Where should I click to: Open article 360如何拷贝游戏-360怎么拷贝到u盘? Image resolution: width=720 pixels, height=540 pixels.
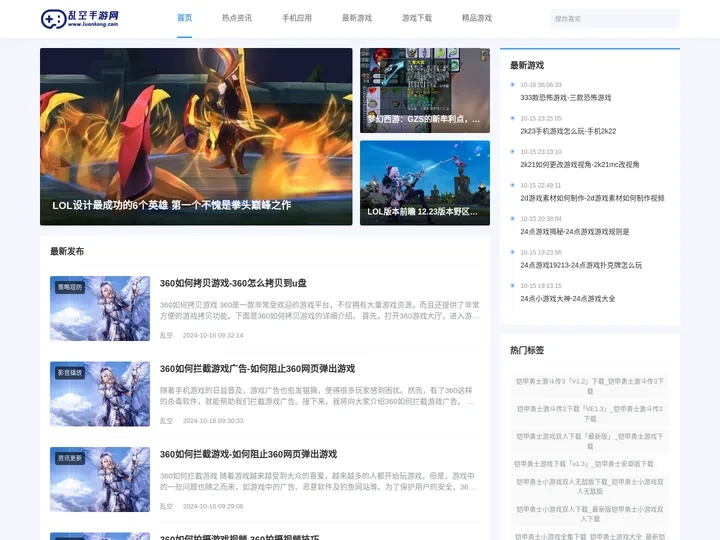233,283
